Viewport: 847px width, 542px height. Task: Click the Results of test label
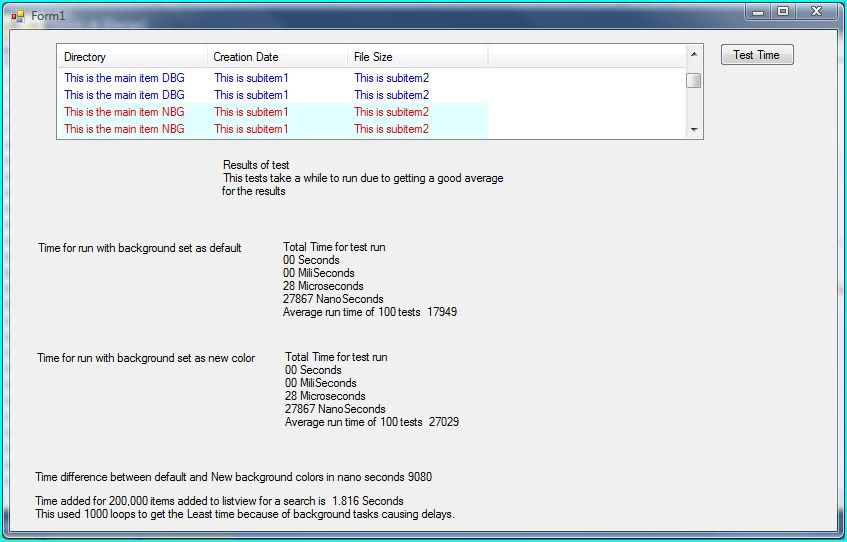(256, 165)
